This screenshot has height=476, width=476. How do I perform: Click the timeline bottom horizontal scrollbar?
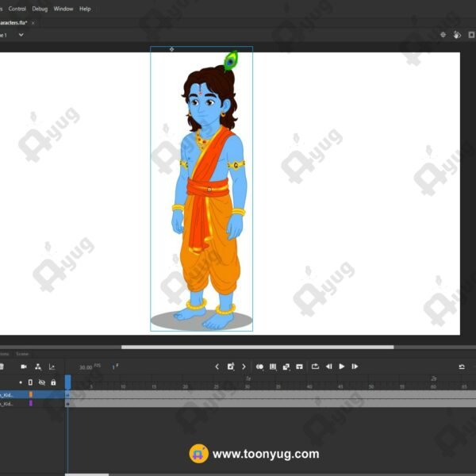[86, 474]
